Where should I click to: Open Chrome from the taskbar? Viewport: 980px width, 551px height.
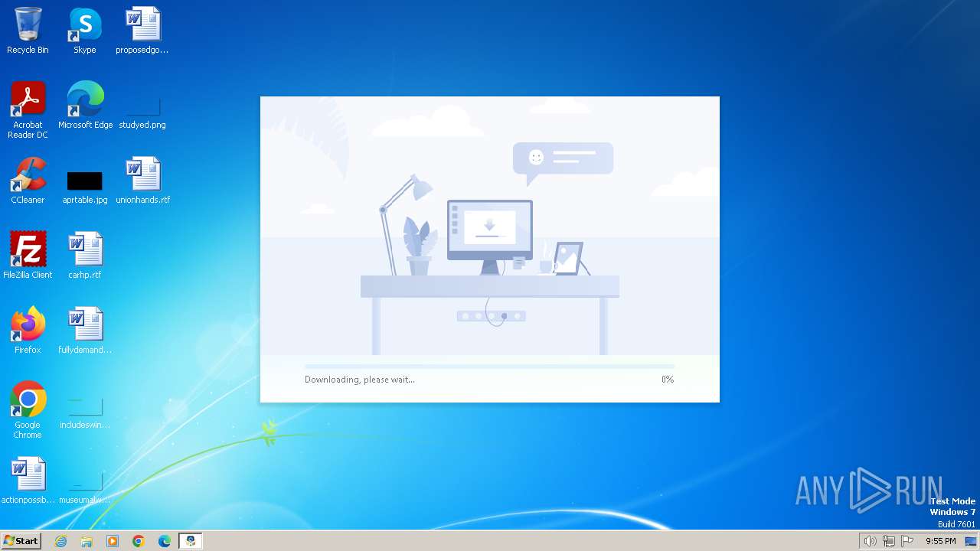tap(139, 541)
